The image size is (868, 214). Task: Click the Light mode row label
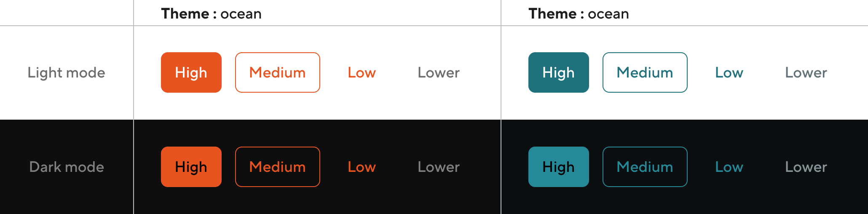[x=66, y=72]
